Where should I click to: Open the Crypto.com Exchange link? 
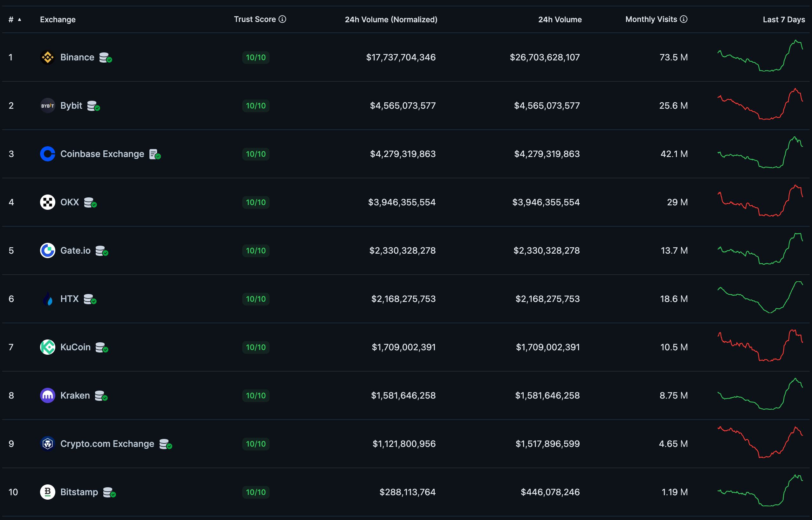click(107, 444)
